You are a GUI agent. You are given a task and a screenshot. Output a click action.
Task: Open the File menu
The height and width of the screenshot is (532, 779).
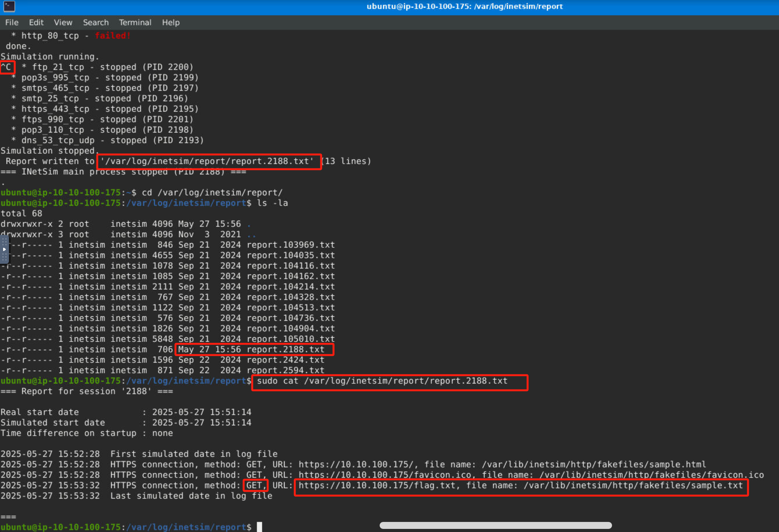tap(12, 22)
